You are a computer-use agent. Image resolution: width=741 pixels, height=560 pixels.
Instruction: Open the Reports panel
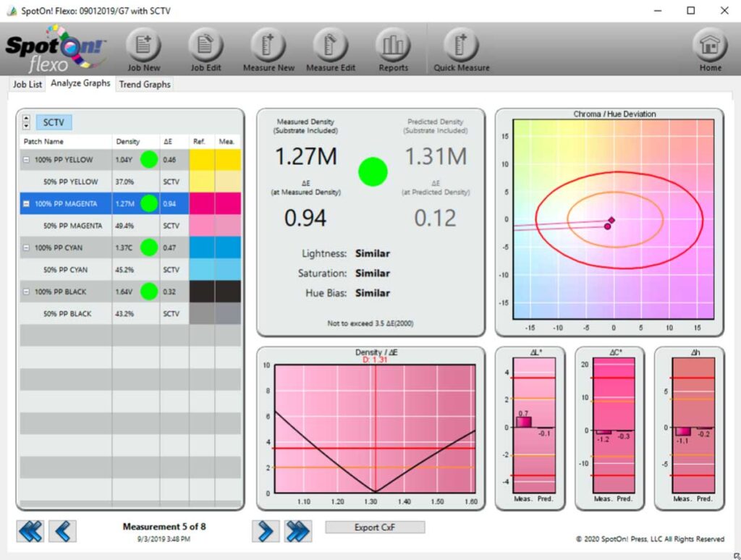pyautogui.click(x=393, y=45)
